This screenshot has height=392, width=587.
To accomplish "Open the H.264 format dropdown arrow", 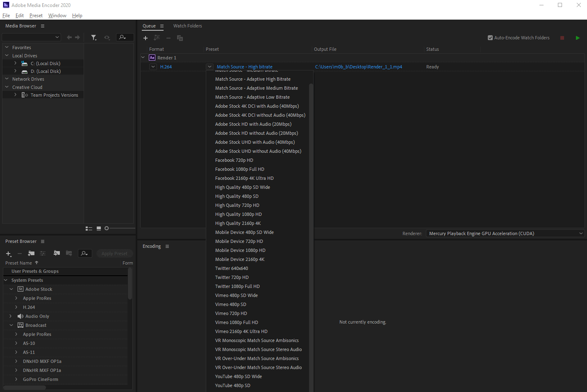I will click(153, 67).
